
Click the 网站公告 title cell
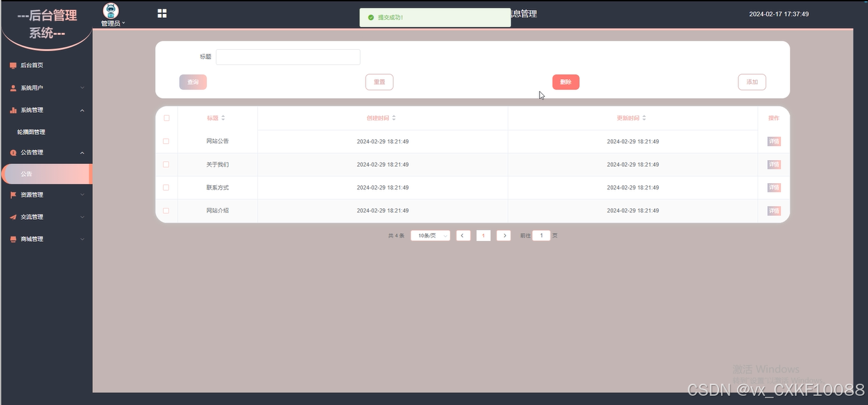(x=217, y=141)
